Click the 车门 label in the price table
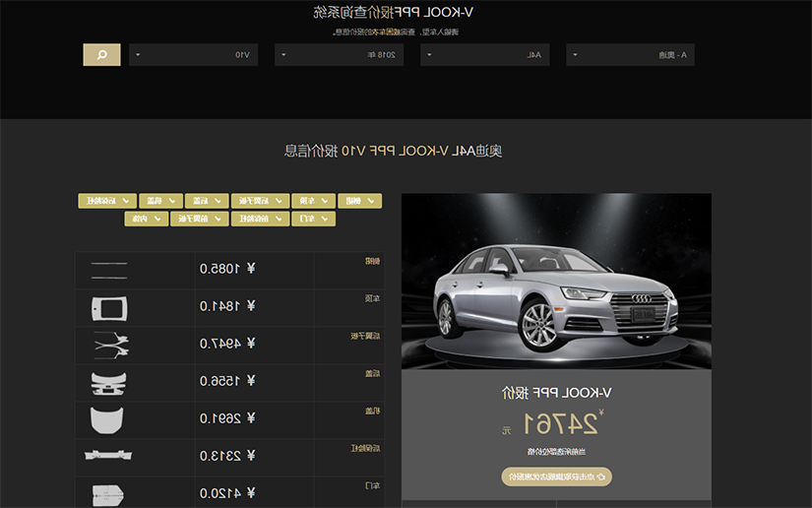The image size is (812, 508). click(x=372, y=485)
